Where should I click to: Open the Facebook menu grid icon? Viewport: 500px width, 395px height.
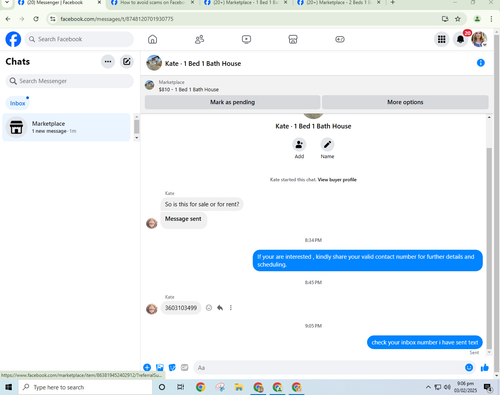click(x=442, y=39)
